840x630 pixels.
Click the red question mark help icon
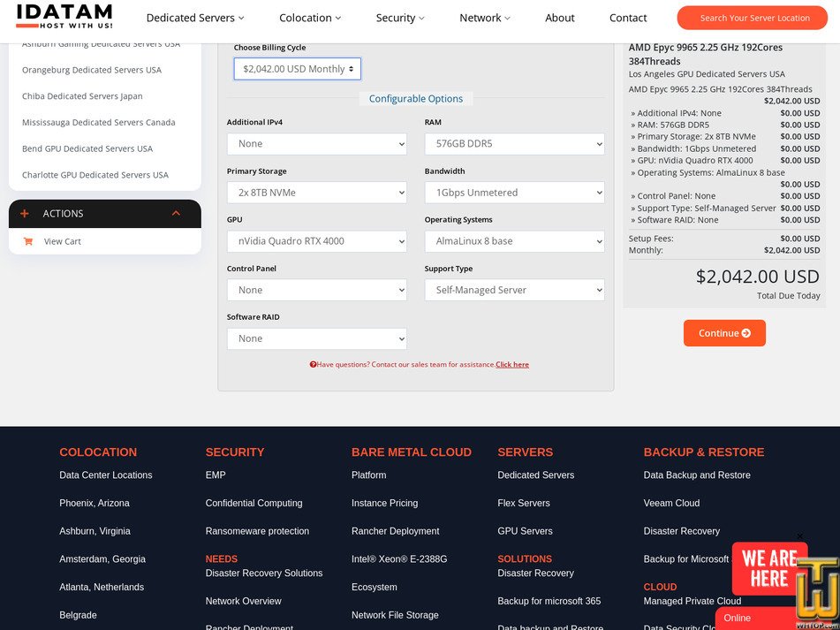(313, 364)
